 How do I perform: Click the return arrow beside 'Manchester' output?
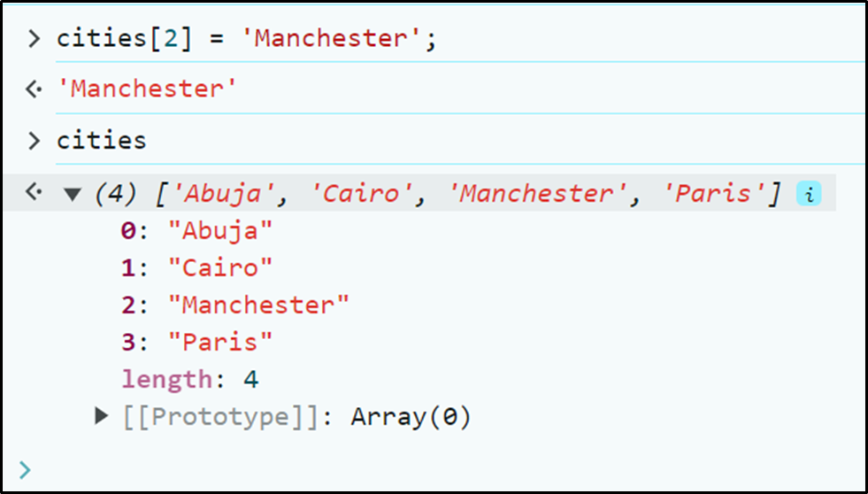[34, 89]
